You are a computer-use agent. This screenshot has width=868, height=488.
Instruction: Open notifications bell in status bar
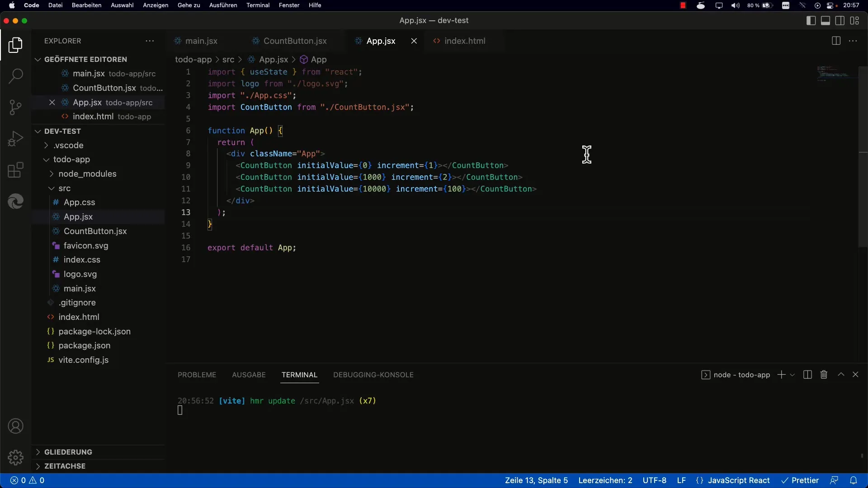854,480
